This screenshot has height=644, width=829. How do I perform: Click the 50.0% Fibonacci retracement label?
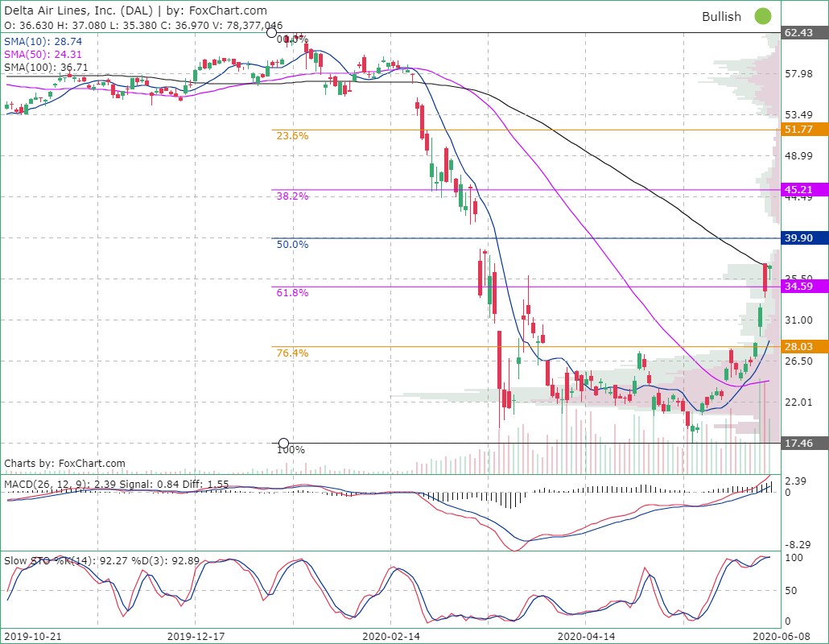coord(292,244)
